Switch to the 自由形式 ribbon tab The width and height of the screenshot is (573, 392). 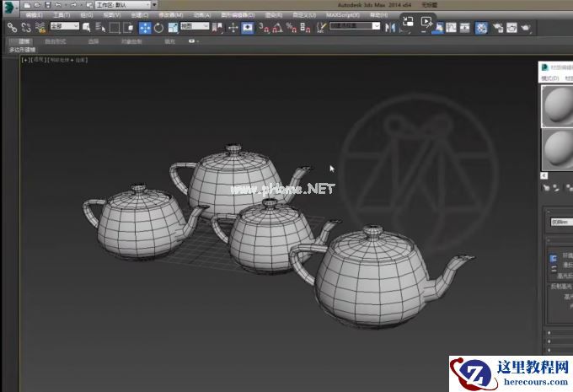click(x=55, y=41)
